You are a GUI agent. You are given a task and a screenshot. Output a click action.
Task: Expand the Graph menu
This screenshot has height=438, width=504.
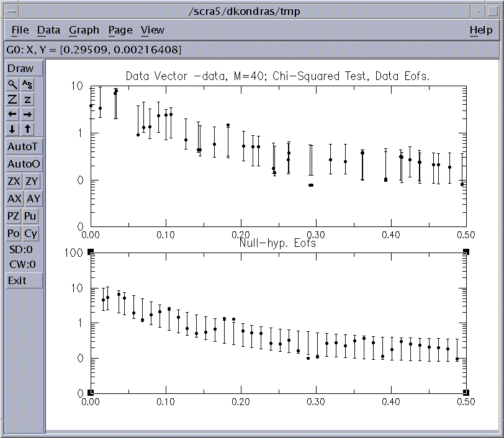84,30
